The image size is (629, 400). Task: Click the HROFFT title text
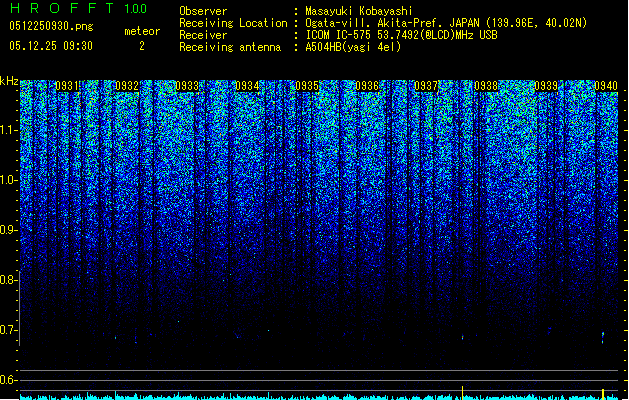point(62,8)
